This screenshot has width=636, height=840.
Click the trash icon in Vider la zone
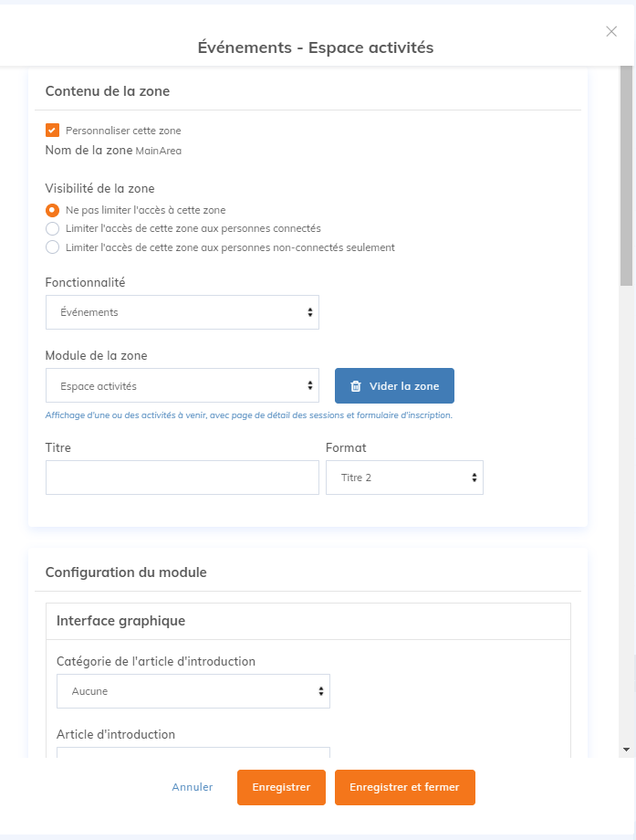pyautogui.click(x=356, y=386)
